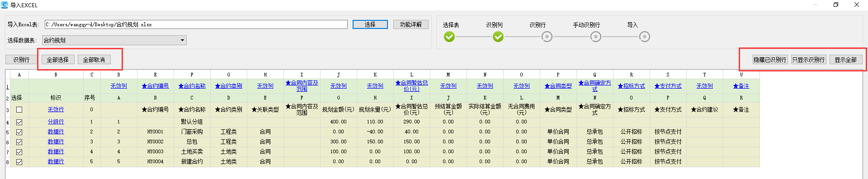Uncheck the checkbox for row HY0001
Image resolution: width=868 pixels, height=179 pixels.
pos(19,132)
